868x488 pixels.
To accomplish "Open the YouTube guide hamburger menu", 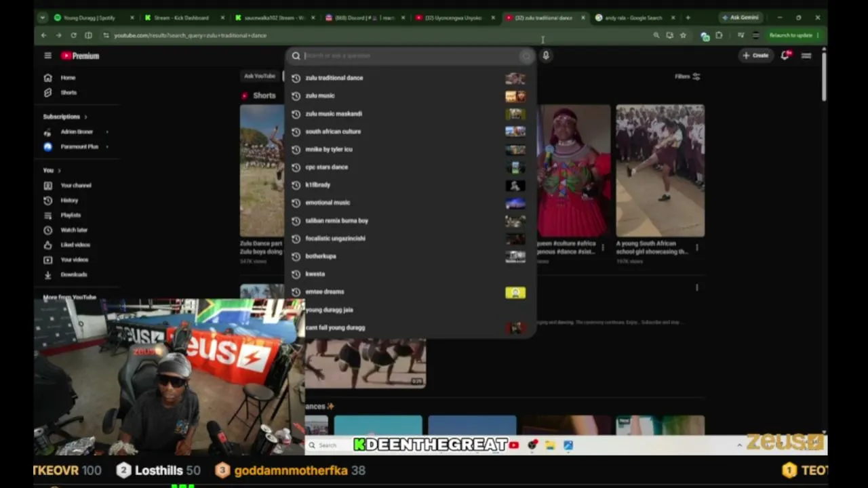I will click(47, 56).
